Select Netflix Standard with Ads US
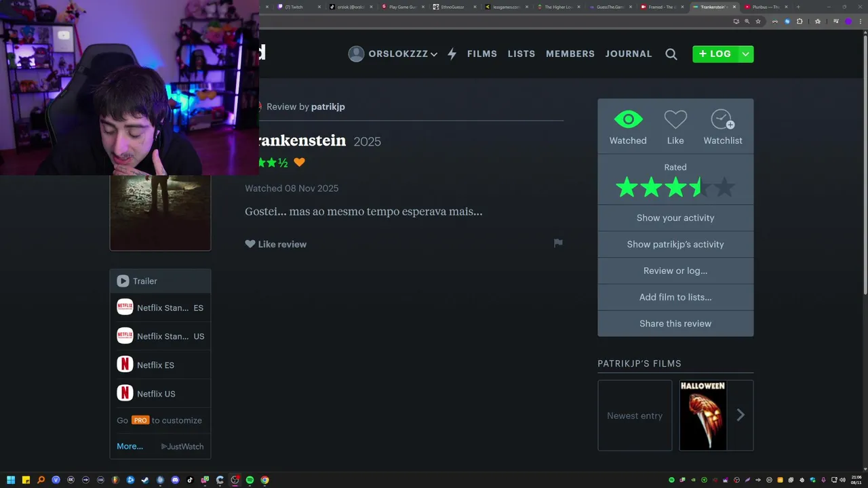The height and width of the screenshot is (488, 868). tap(160, 336)
